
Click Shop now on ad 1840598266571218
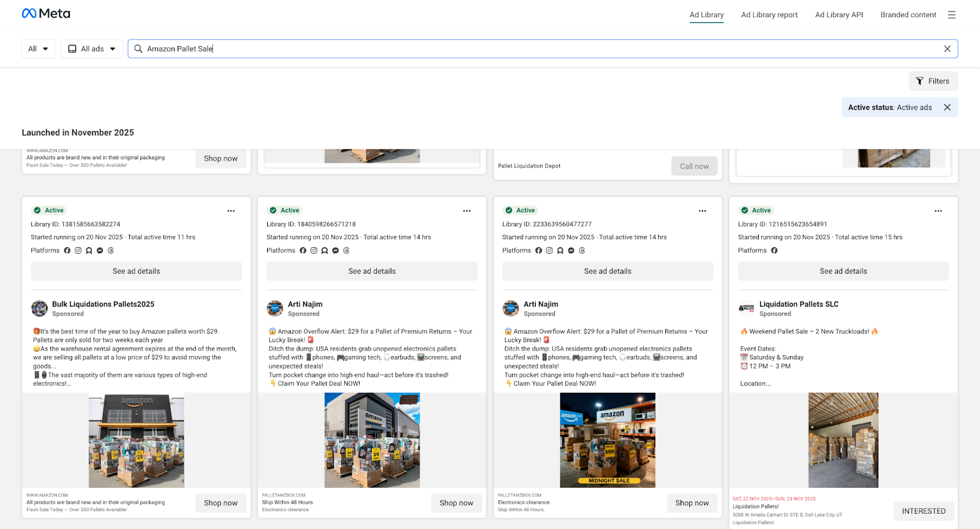coord(456,503)
